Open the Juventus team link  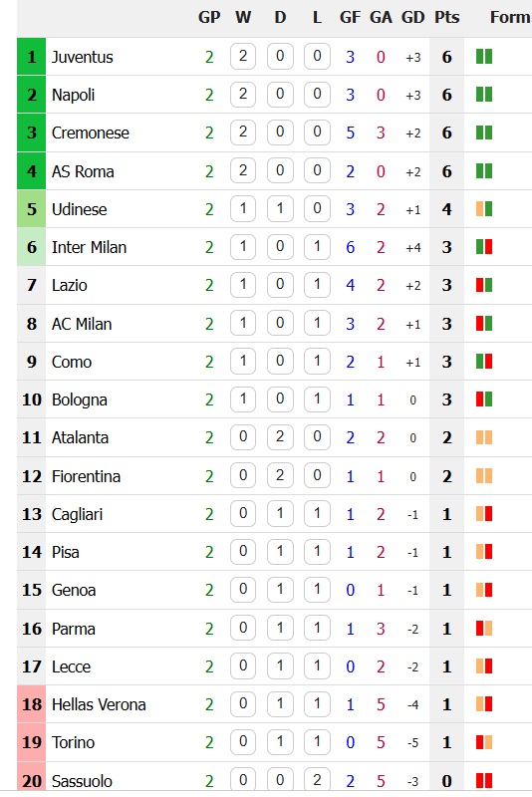tap(83, 57)
